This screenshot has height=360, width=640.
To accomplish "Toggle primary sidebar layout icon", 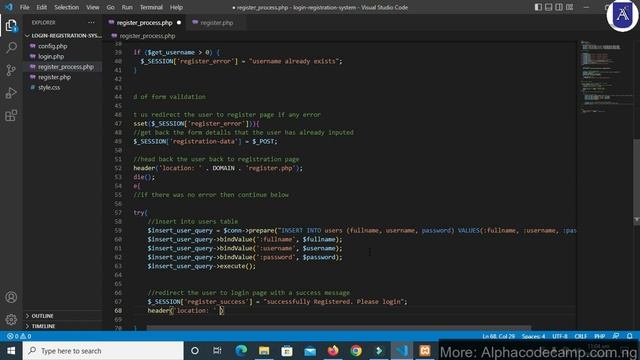I will [x=538, y=7].
